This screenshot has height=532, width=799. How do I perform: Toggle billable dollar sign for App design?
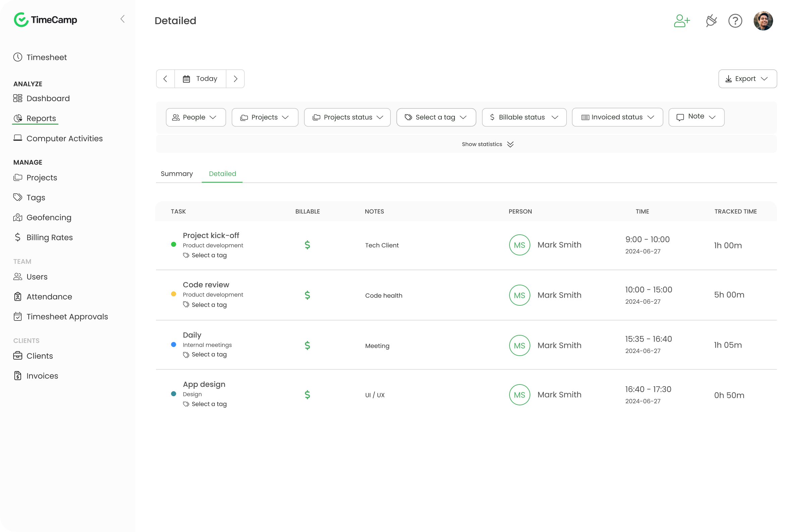click(x=307, y=395)
